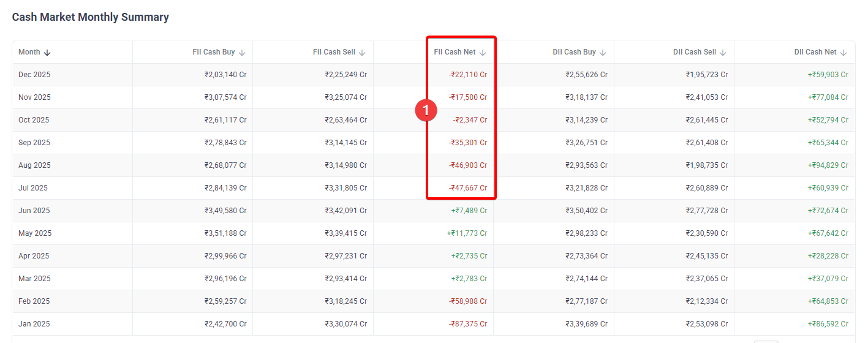
Task: Select Aug 2025 DII Cash Net value
Action: (828, 165)
